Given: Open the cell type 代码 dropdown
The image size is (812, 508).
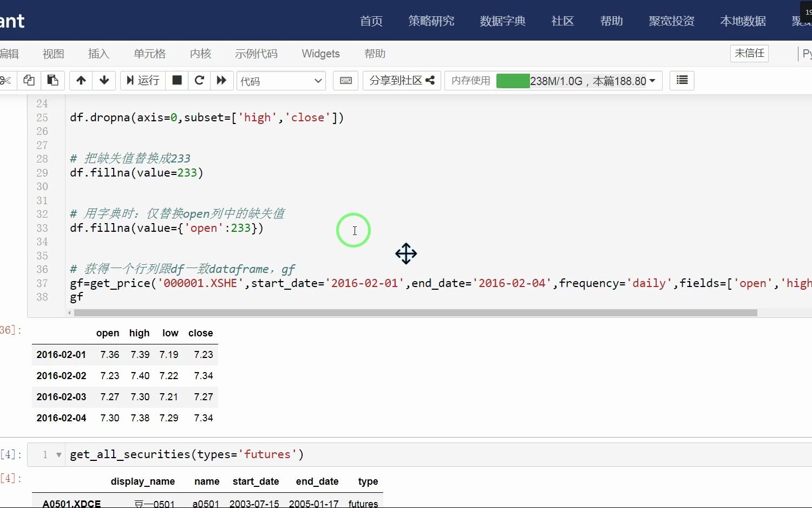Looking at the screenshot, I should coord(281,81).
